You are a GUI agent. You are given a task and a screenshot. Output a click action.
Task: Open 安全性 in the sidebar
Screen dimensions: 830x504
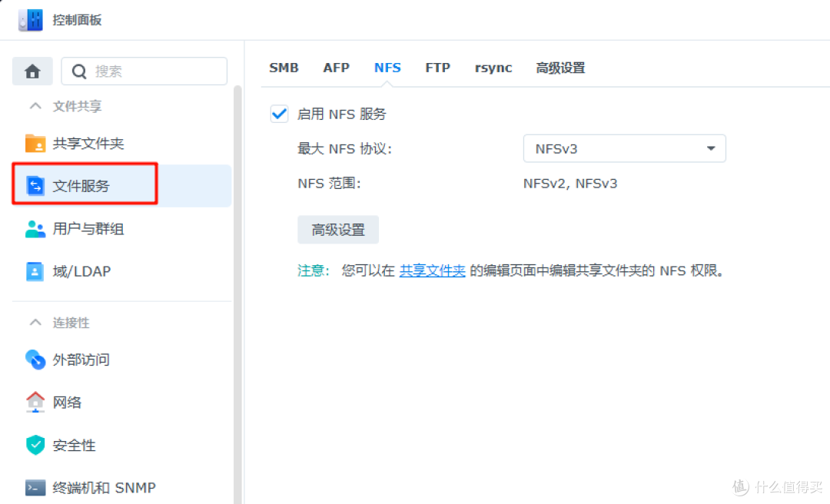[x=74, y=445]
